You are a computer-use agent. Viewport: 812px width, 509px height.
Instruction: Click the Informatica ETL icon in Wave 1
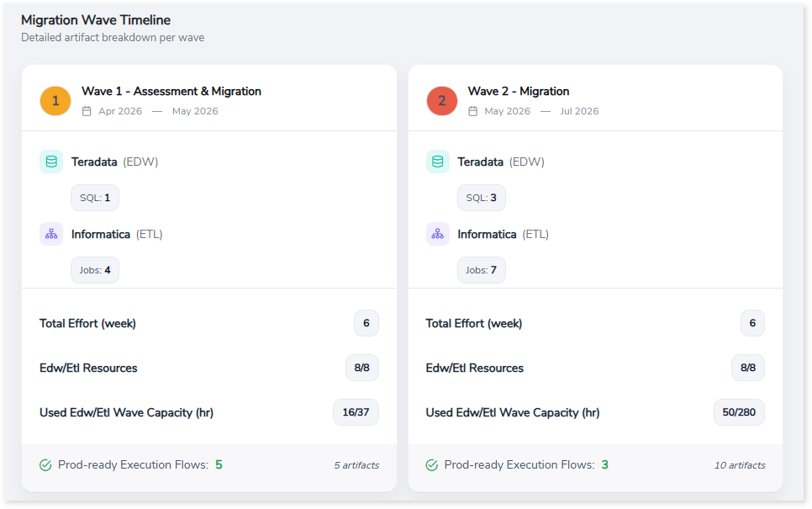[51, 234]
